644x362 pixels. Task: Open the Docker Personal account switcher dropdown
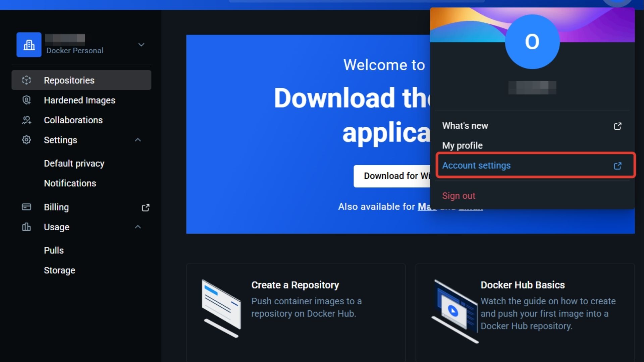(141, 45)
